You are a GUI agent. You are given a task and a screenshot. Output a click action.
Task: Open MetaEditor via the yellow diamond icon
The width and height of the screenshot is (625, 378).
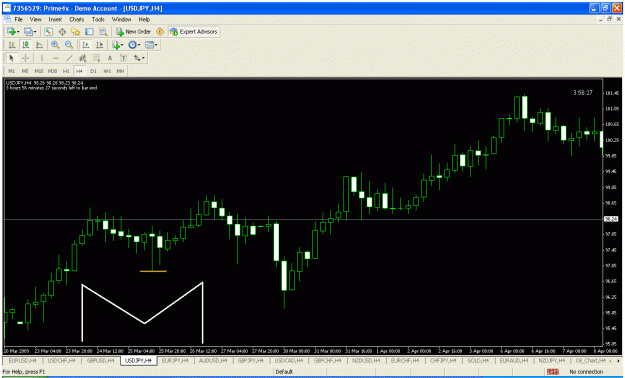(x=160, y=32)
